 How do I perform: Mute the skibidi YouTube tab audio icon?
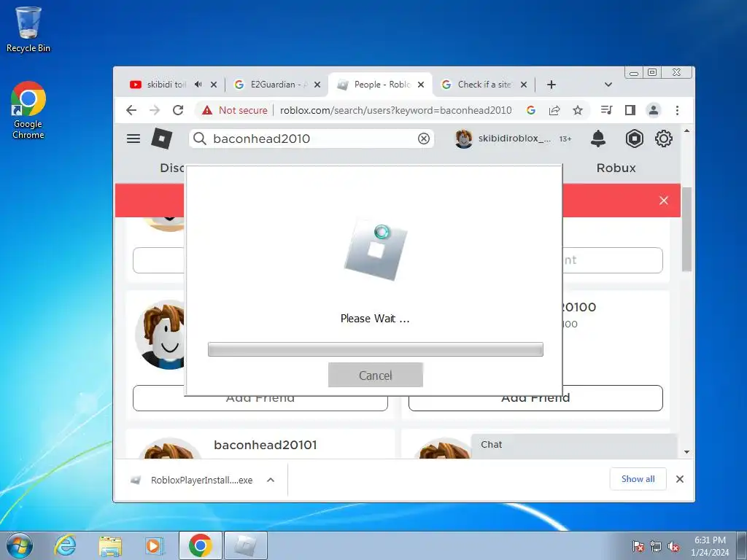tap(198, 85)
